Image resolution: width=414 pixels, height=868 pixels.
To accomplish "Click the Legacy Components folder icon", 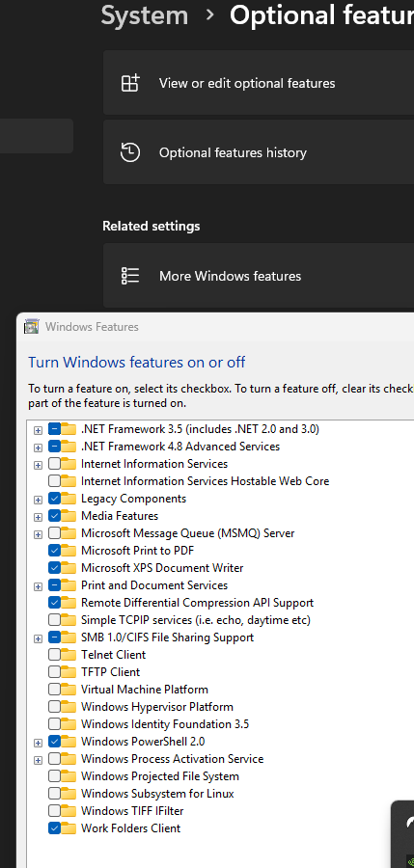I will [x=69, y=499].
